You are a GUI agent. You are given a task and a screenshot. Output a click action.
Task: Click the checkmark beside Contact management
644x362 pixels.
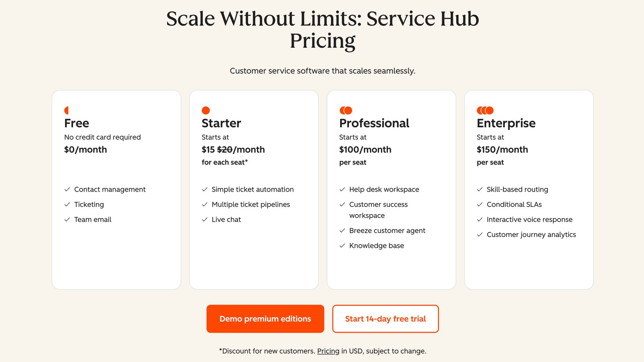point(67,189)
